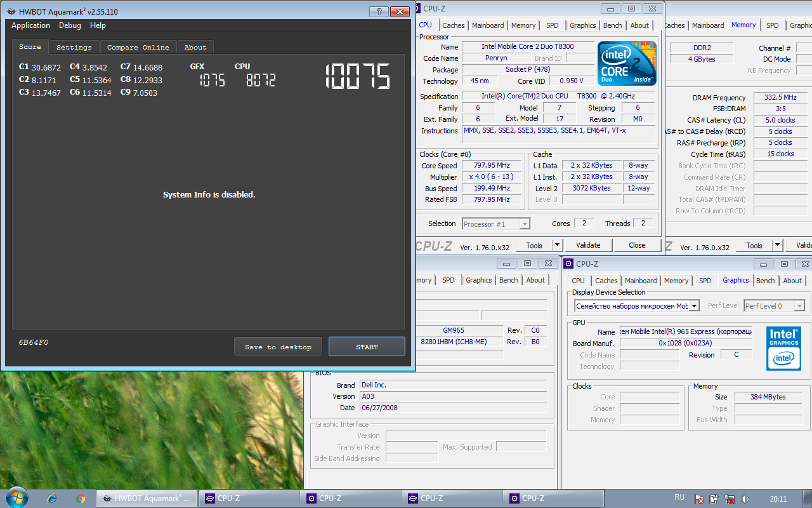The width and height of the screenshot is (812, 508).
Task: Switch to the Settings tab in HWBOT Aquamark
Action: coord(74,48)
